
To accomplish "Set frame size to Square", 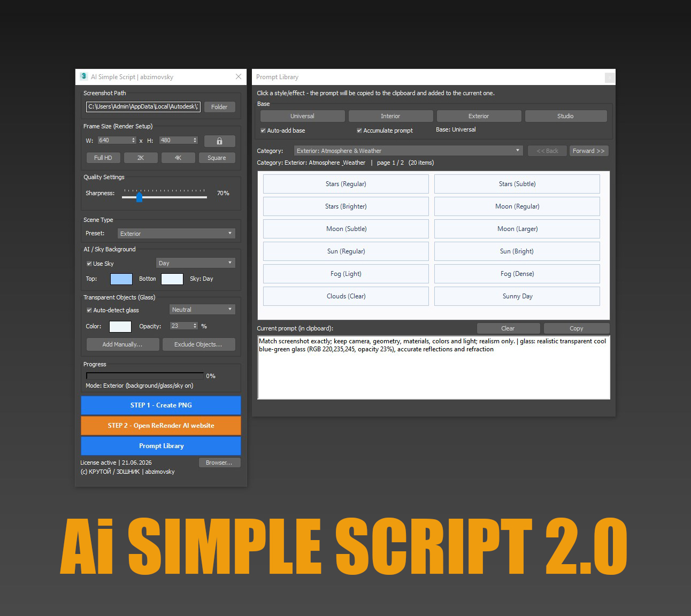I will pos(217,158).
